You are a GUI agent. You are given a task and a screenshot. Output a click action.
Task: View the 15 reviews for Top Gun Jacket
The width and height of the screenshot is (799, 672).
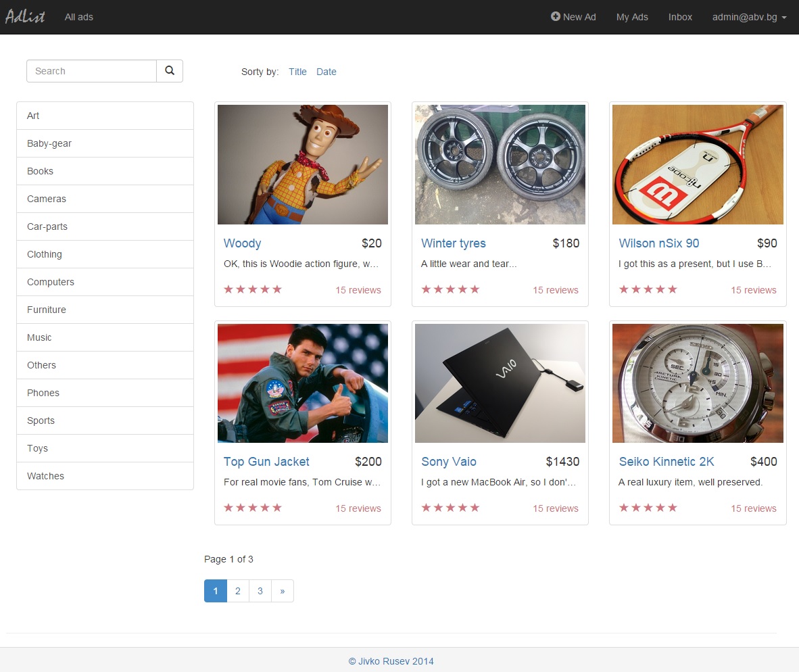pos(358,508)
